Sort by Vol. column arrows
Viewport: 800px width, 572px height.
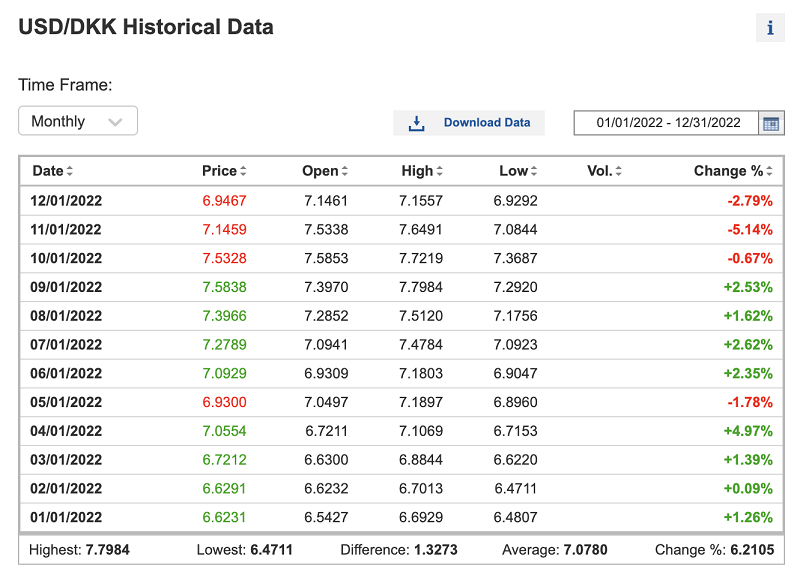(619, 171)
